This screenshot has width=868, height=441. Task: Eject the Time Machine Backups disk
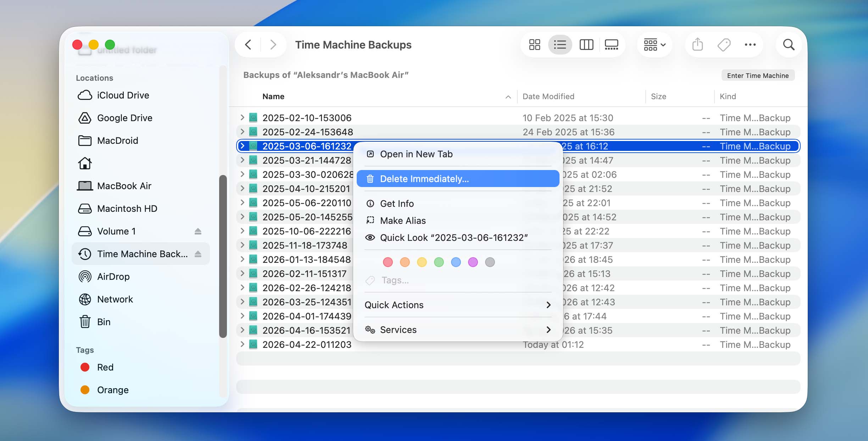198,254
